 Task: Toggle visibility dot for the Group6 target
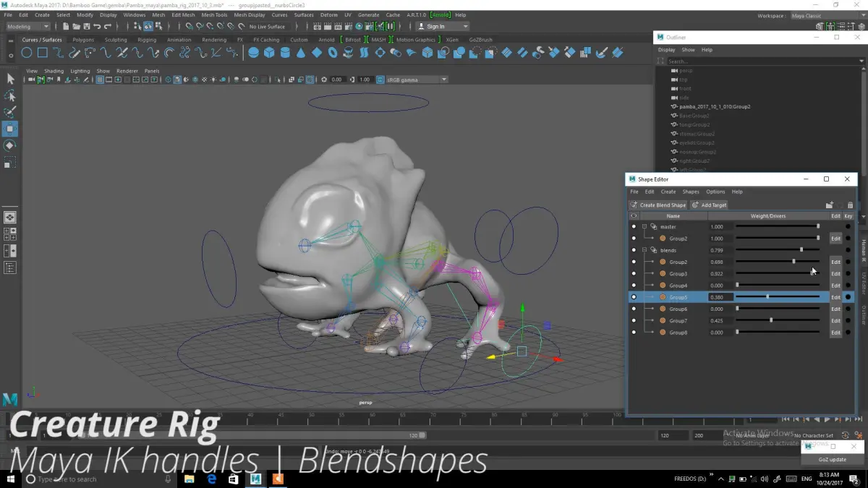634,309
